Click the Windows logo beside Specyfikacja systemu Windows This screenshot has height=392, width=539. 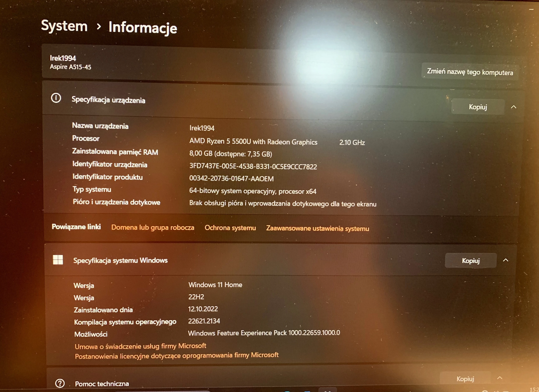click(x=58, y=260)
